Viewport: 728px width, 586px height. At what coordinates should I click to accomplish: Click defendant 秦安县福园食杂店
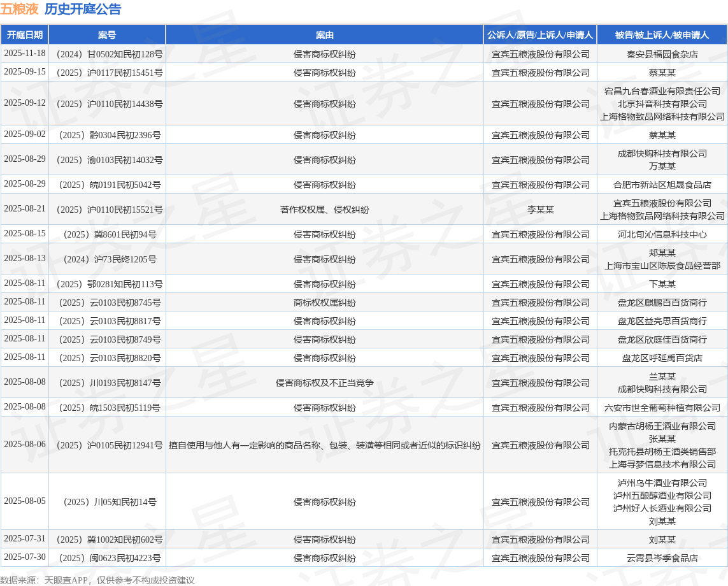tap(662, 54)
